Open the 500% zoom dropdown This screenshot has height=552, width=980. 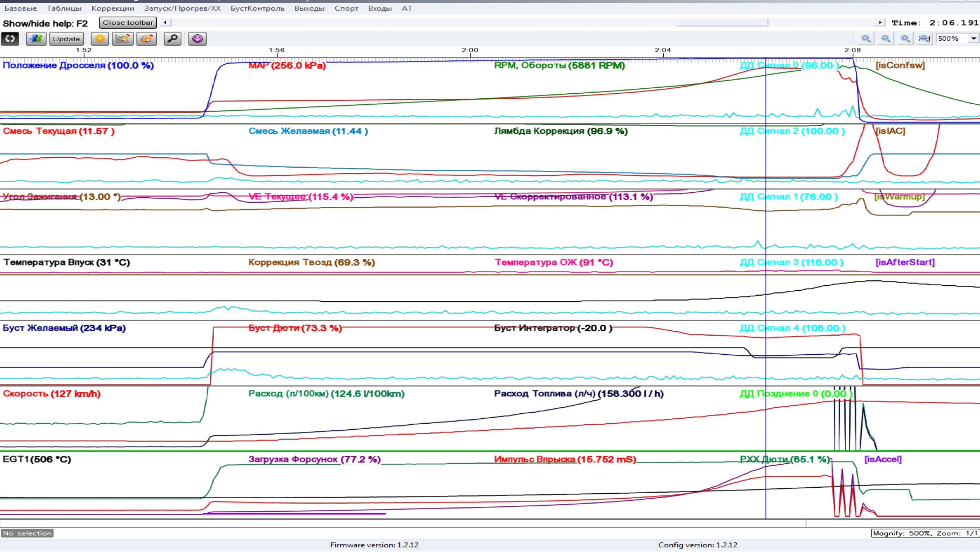(973, 38)
